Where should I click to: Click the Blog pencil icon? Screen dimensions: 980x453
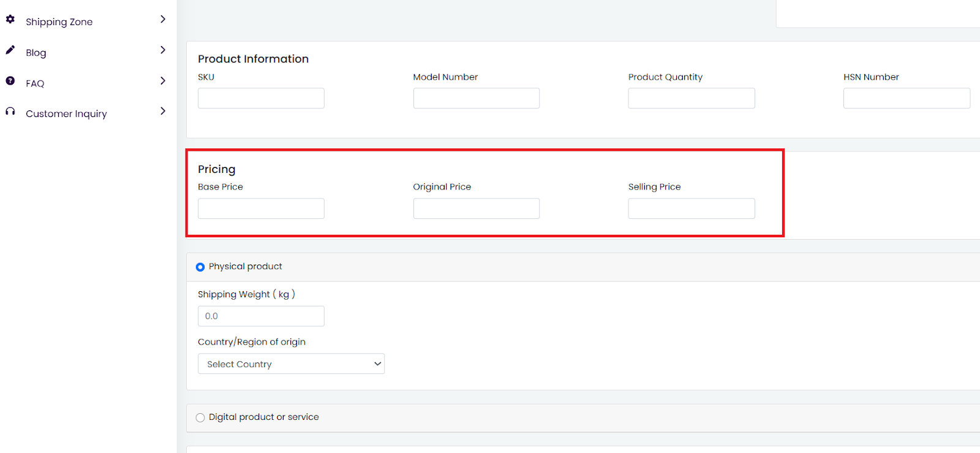tap(10, 50)
